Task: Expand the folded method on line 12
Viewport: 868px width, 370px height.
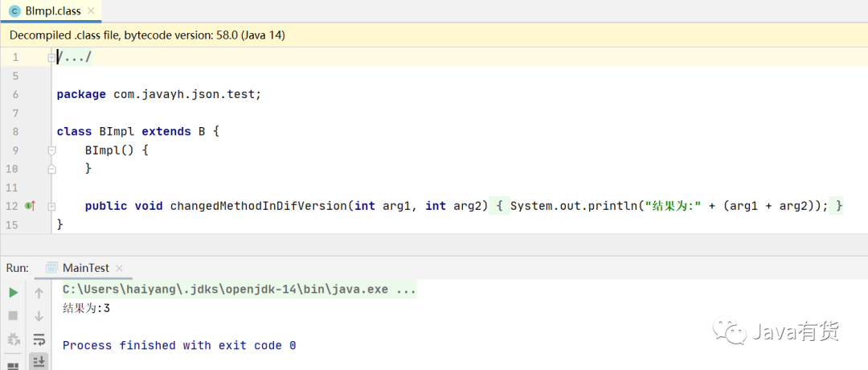Action: 51,206
